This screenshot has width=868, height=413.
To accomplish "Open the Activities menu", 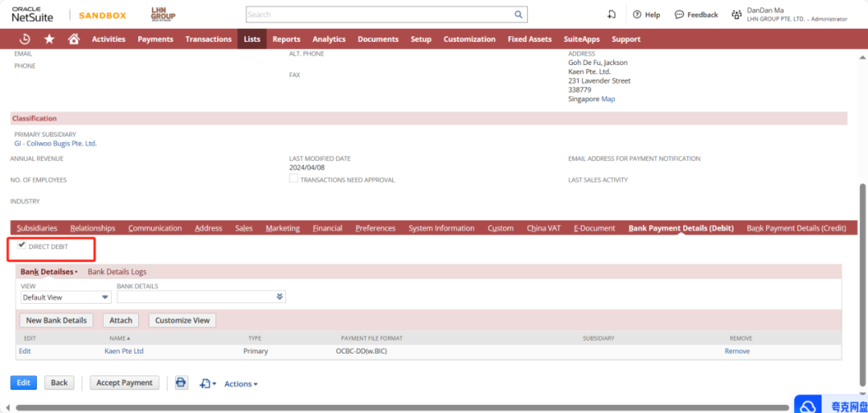I will tap(108, 39).
